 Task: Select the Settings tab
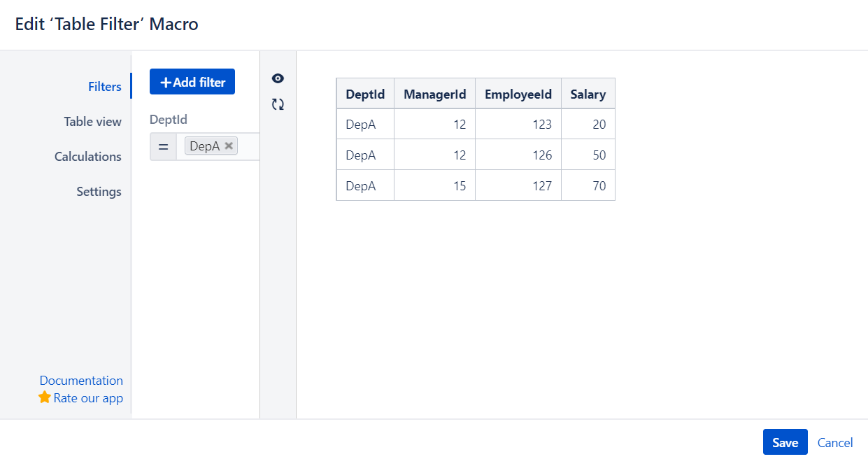99,191
